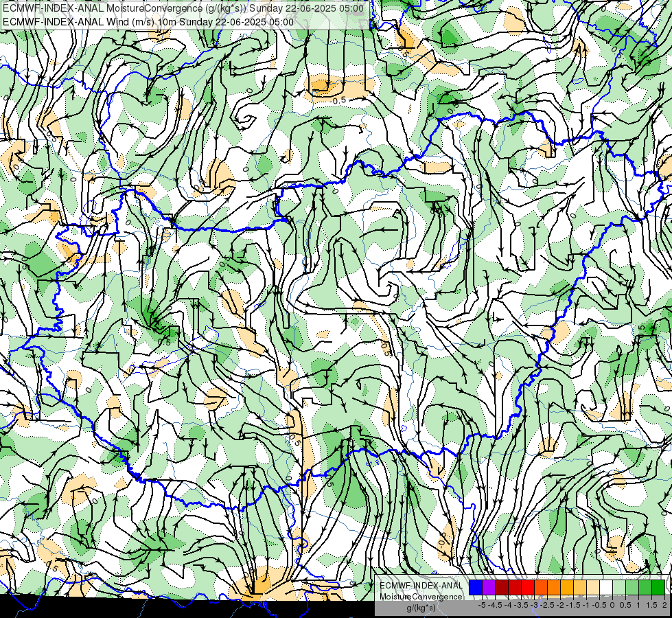Viewport: 672px width, 618px height.
Task: Select the purple legend color swatch
Action: 489,587
